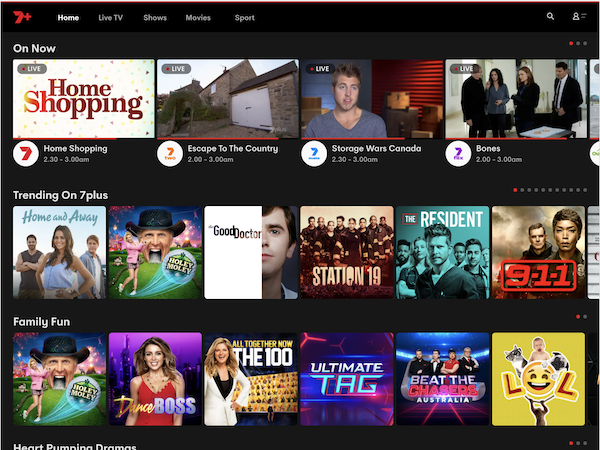The width and height of the screenshot is (600, 450).
Task: Click progress bar under Bones thumbnail
Action: (516, 138)
